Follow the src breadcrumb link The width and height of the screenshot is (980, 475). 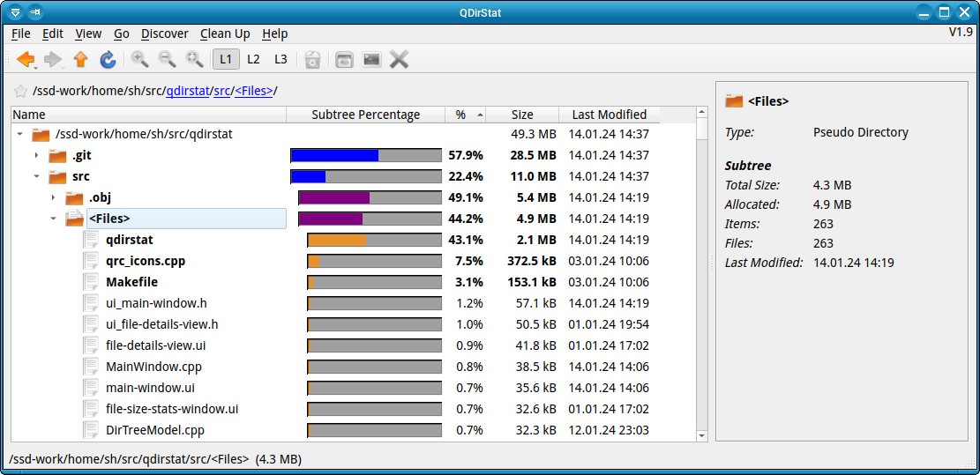click(x=222, y=91)
